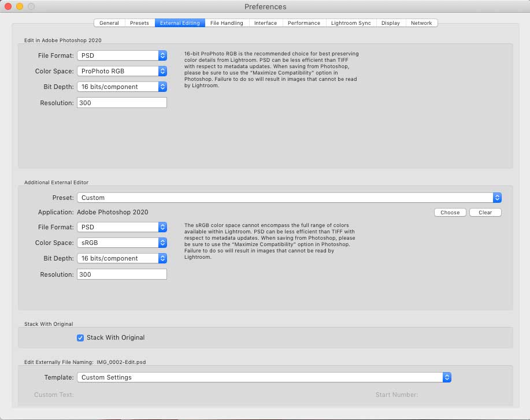The width and height of the screenshot is (530, 420).
Task: Open the Template Custom Settings dropdown
Action: pos(264,377)
